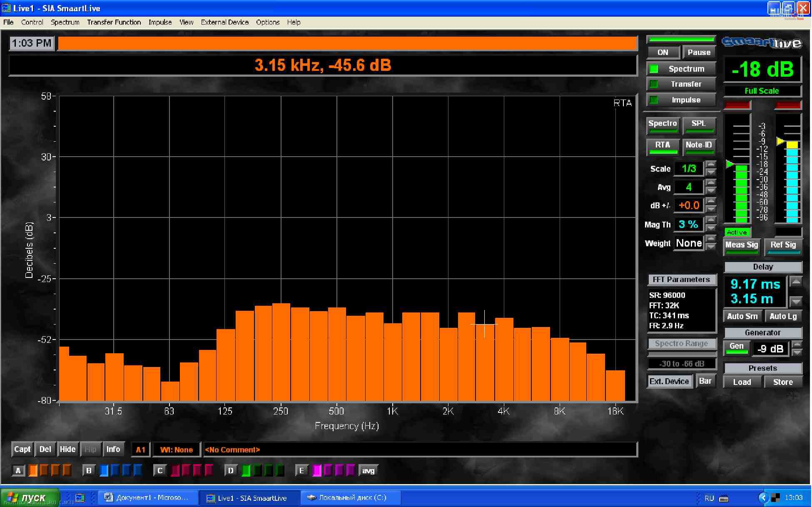
Task: Switch to Transfer mode
Action: 681,84
